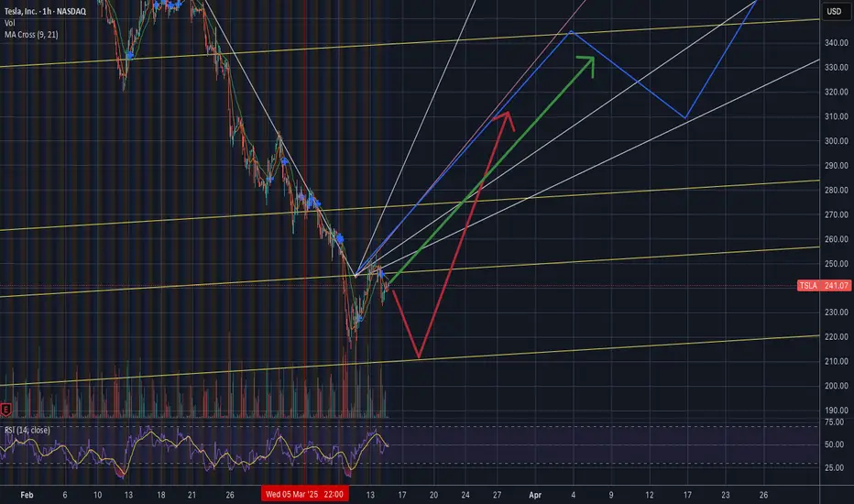Click the 340.00 price axis label
This screenshot has height=504, width=854.
coord(836,42)
